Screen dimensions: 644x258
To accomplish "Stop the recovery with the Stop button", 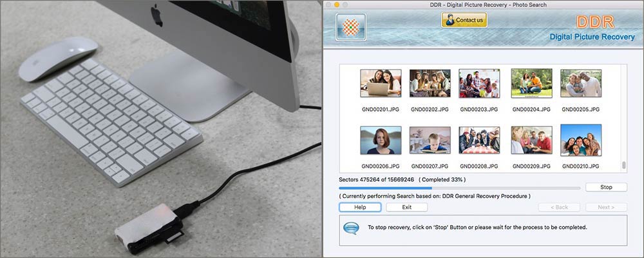I will [606, 187].
